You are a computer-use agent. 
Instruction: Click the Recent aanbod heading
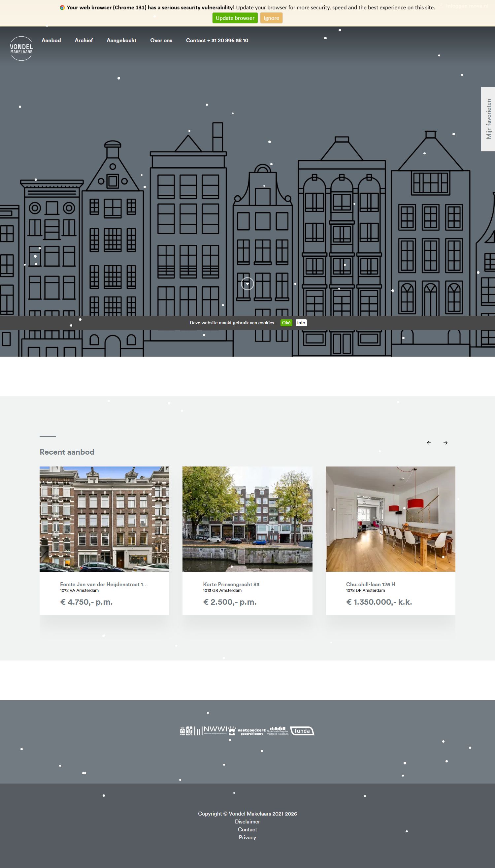(x=67, y=452)
